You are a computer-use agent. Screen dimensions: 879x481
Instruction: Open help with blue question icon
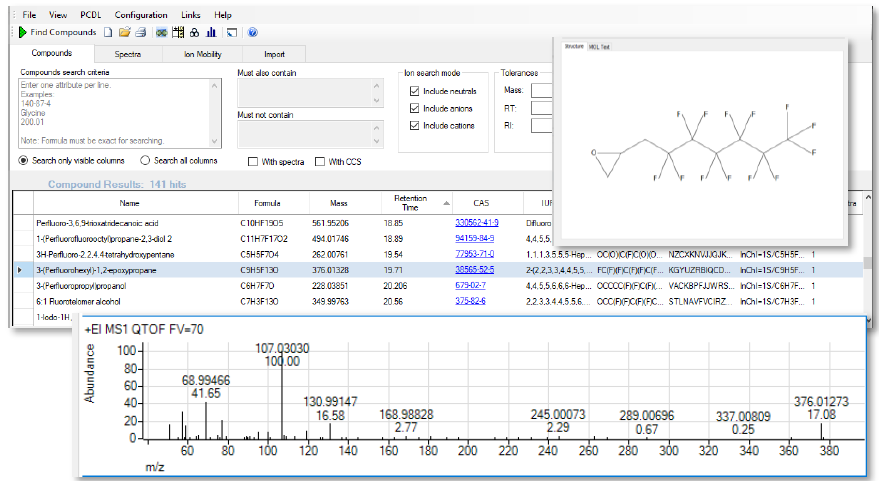point(253,33)
